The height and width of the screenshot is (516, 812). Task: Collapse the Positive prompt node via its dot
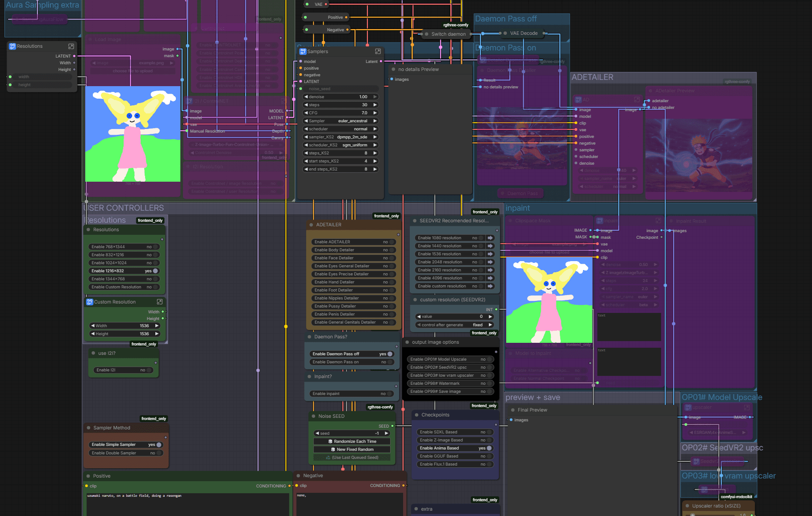click(88, 476)
